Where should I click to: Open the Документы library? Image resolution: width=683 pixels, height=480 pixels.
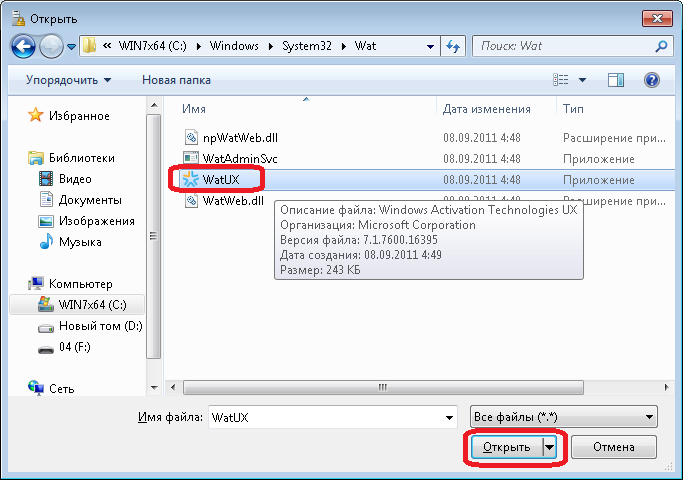pyautogui.click(x=90, y=200)
